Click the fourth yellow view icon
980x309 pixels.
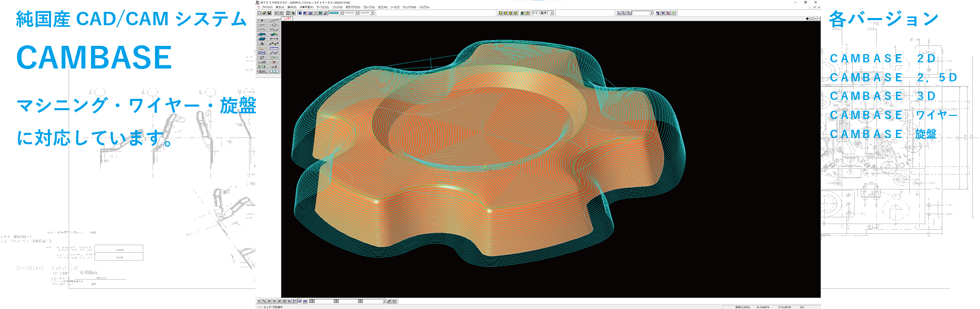pyautogui.click(x=516, y=13)
